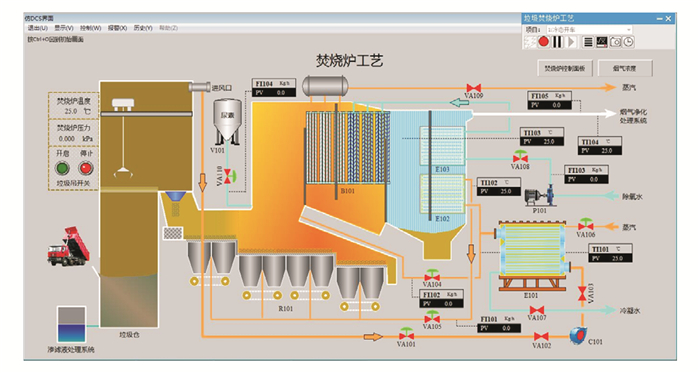Click the 焚烧炉控制面板 button
Screen dimensions: 700x373
pyautogui.click(x=565, y=68)
